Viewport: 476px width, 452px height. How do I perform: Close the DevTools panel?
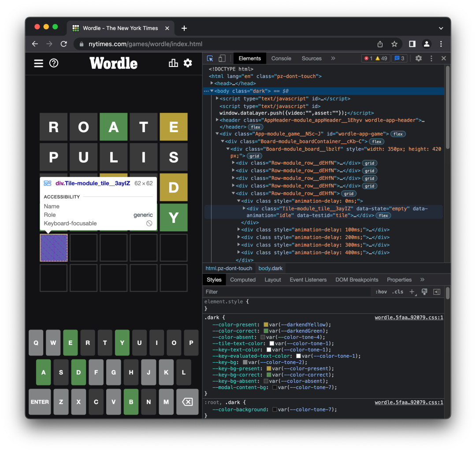click(x=443, y=58)
